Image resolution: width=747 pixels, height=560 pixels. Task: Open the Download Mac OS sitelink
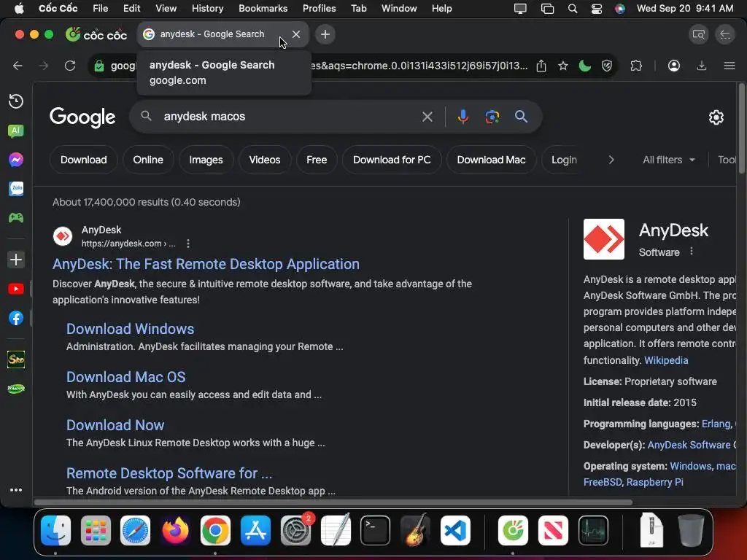125,377
